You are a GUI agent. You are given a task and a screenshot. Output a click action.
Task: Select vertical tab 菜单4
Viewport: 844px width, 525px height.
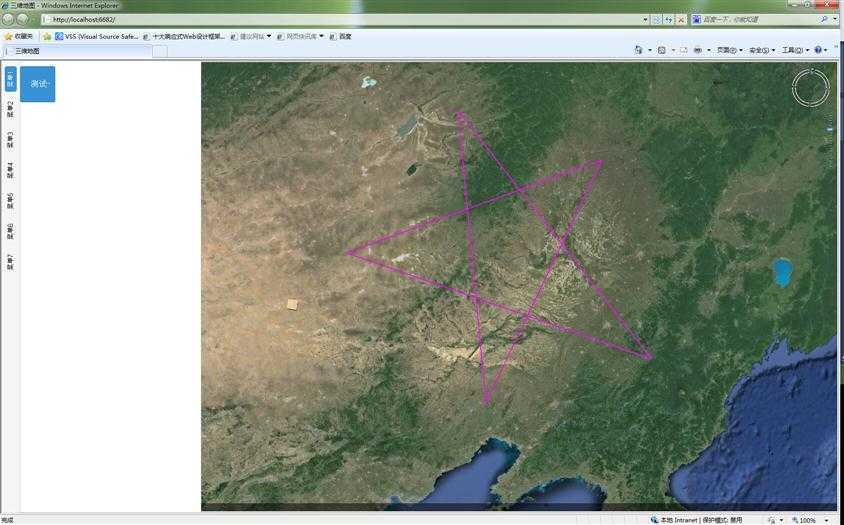point(10,171)
